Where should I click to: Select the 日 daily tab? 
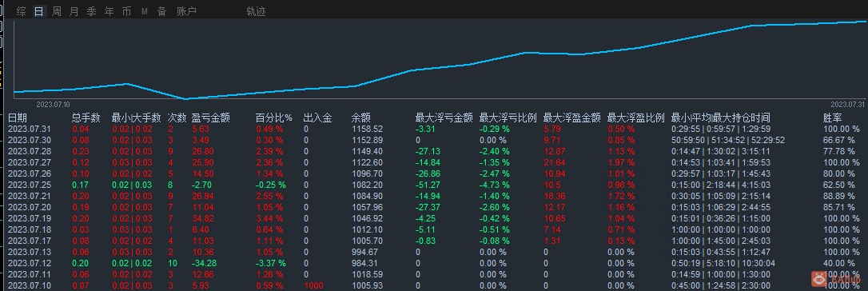(x=38, y=11)
